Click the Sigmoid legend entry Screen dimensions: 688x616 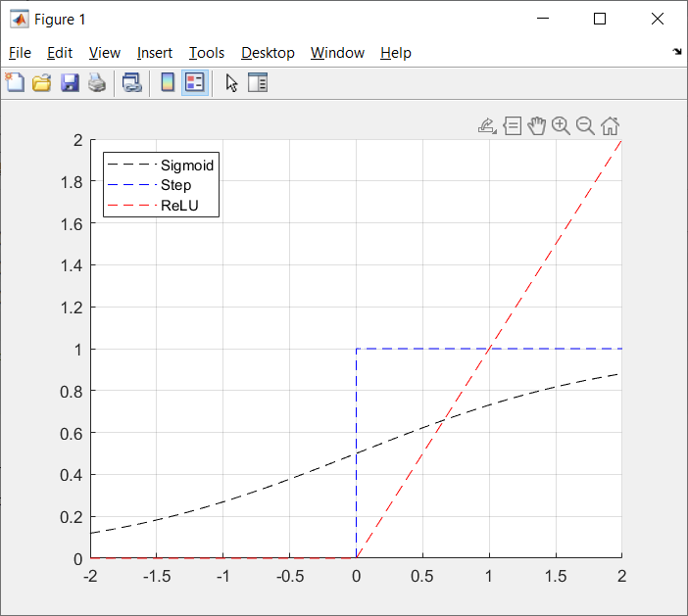click(161, 165)
